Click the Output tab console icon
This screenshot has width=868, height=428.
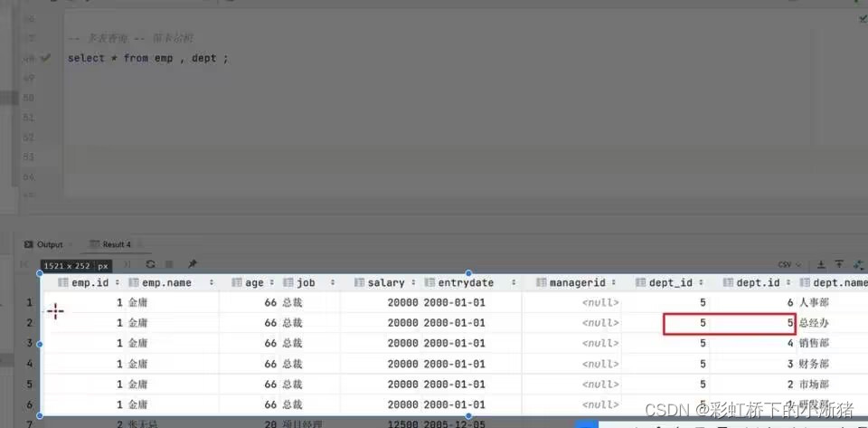28,244
